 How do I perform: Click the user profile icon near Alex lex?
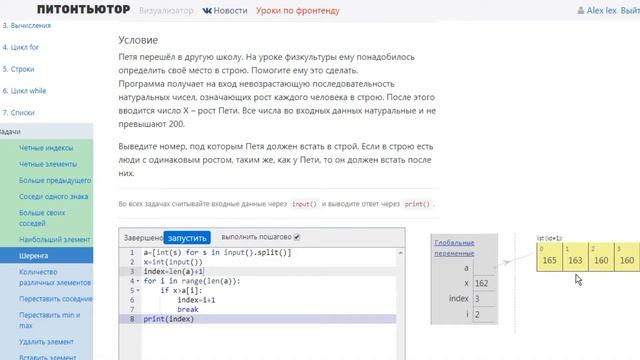(581, 11)
